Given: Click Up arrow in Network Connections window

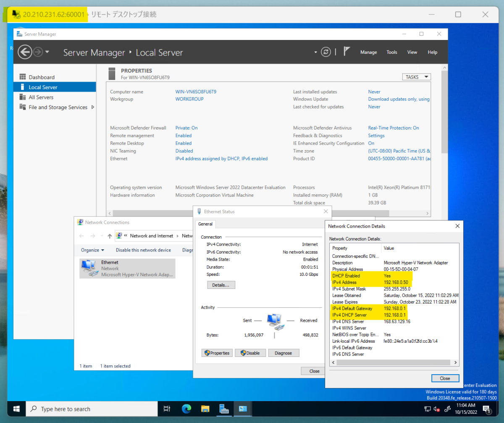Looking at the screenshot, I should click(x=110, y=236).
